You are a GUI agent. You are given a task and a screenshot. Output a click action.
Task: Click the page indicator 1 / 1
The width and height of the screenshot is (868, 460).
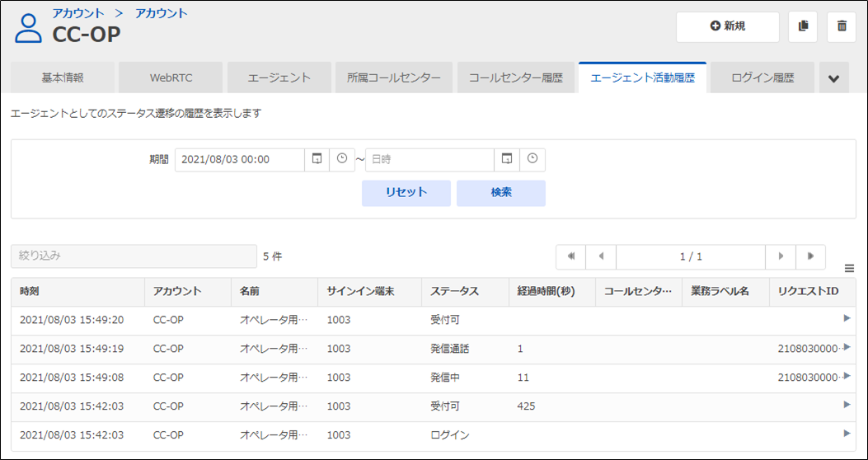[x=691, y=257]
